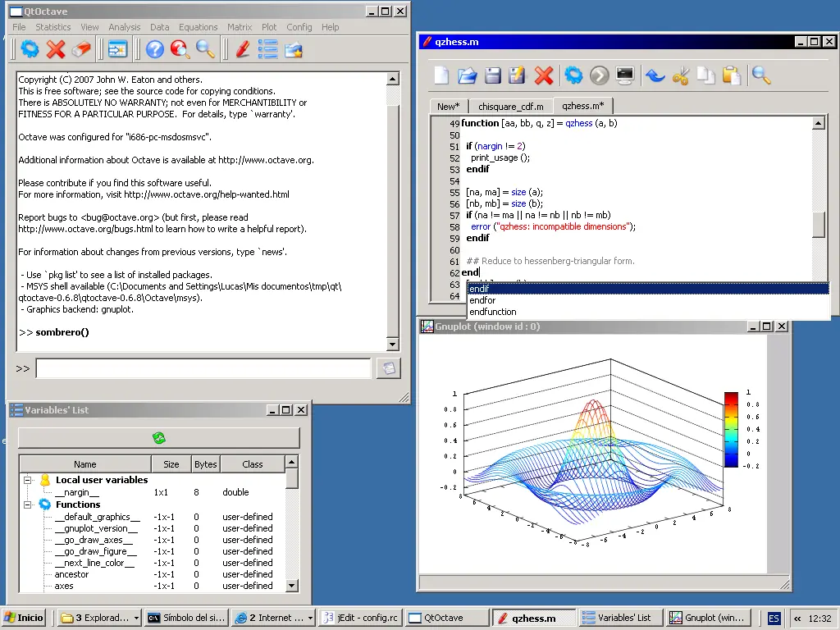Open the Statistics menu
The width and height of the screenshot is (840, 630).
point(53,27)
